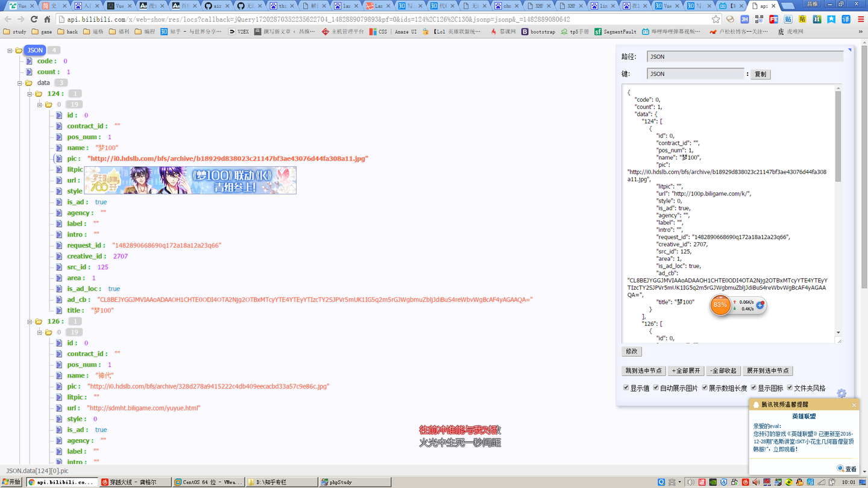The height and width of the screenshot is (488, 868).
Task: Go to the browser home page icon
Action: (47, 19)
